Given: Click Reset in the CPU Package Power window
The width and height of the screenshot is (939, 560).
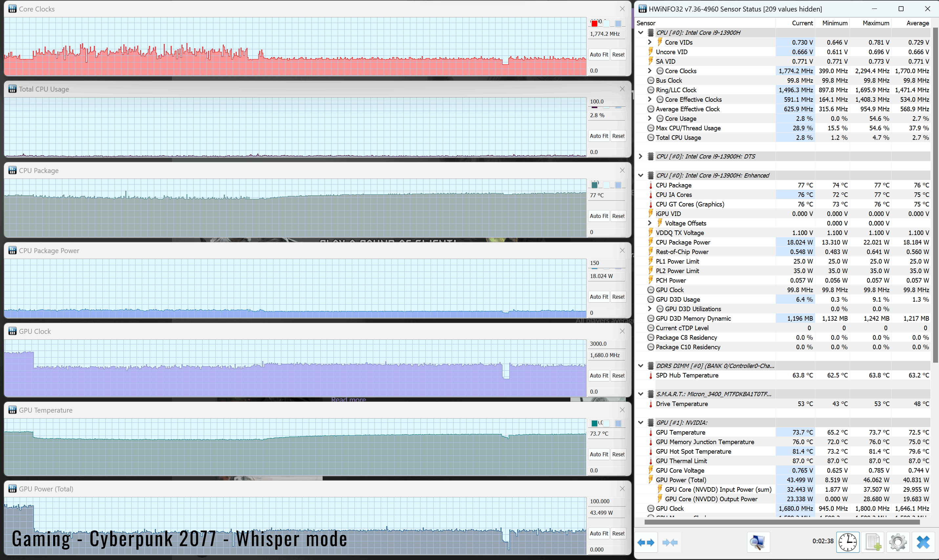Looking at the screenshot, I should 618,297.
